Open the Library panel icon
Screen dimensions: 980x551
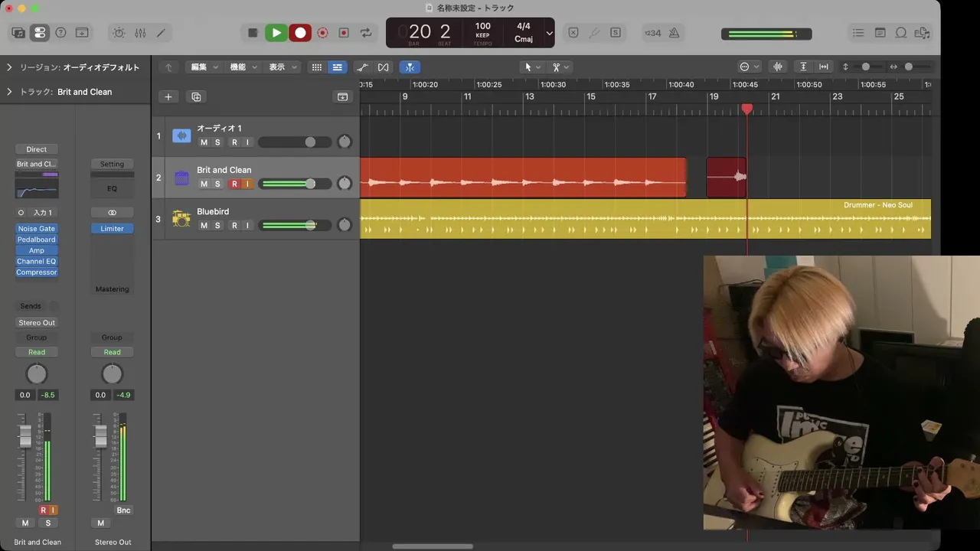point(18,33)
